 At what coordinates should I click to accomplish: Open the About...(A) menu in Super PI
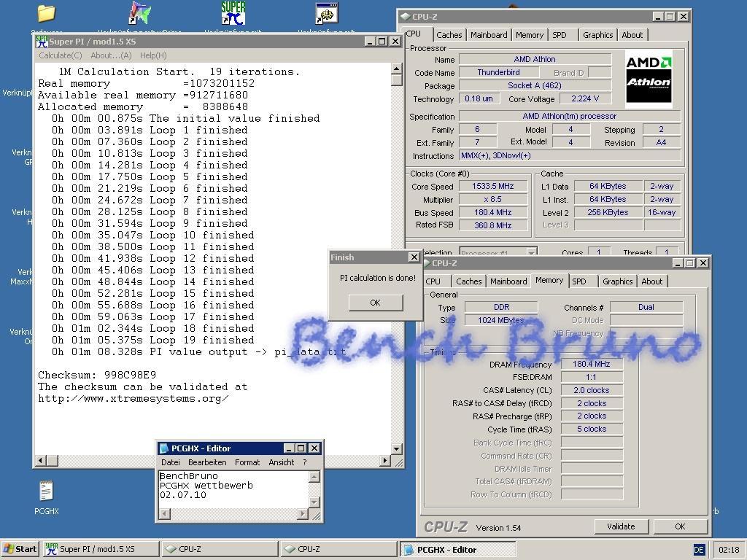point(111,55)
